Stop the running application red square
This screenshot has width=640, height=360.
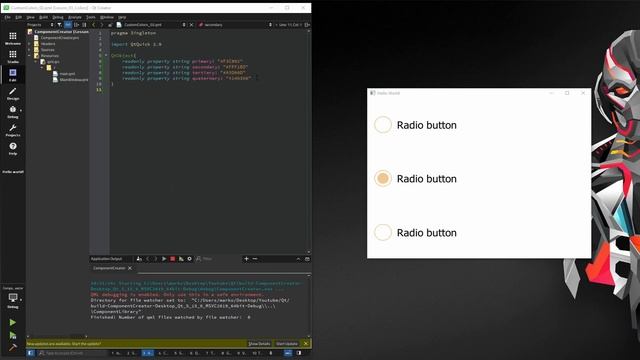(x=173, y=259)
